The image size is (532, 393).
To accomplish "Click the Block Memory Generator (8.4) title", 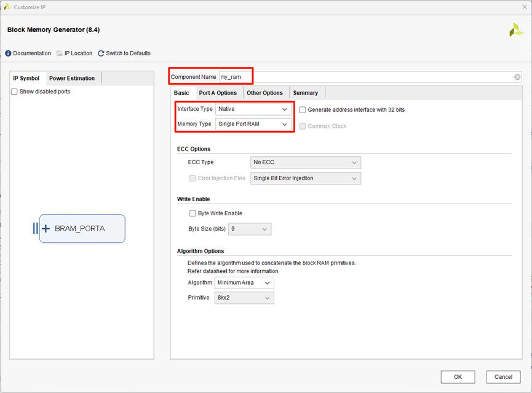I will pyautogui.click(x=54, y=30).
